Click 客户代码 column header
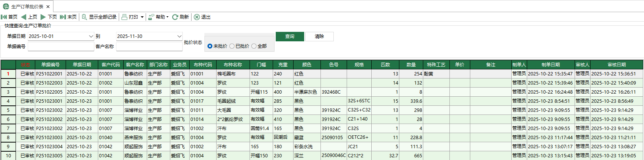Image resolution: width=644 pixels, height=160 pixels. coord(111,64)
